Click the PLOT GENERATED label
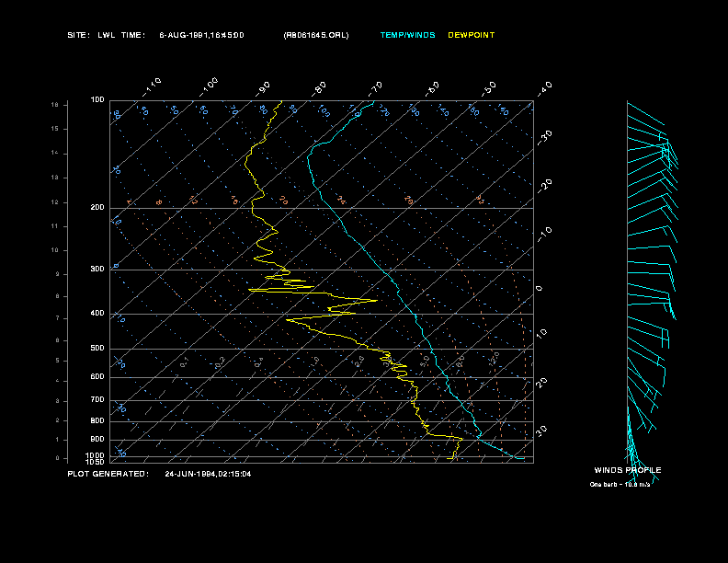This screenshot has width=728, height=563. pyautogui.click(x=108, y=474)
